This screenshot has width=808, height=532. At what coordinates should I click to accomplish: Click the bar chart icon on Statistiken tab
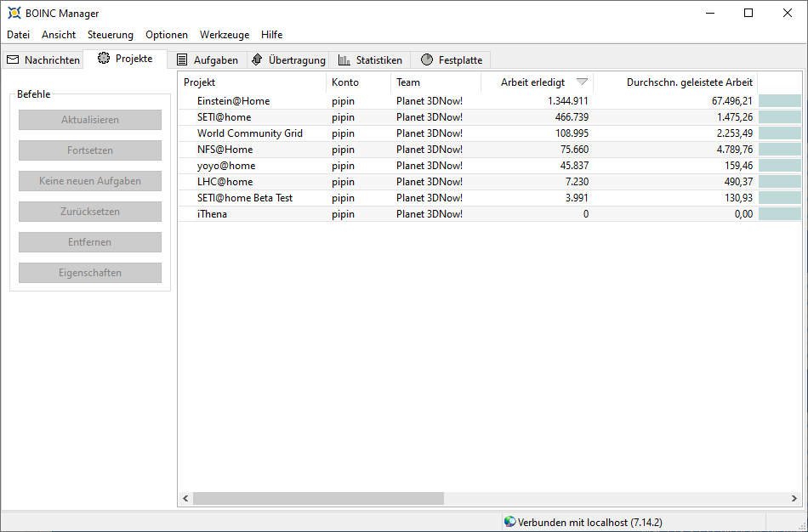pos(344,59)
